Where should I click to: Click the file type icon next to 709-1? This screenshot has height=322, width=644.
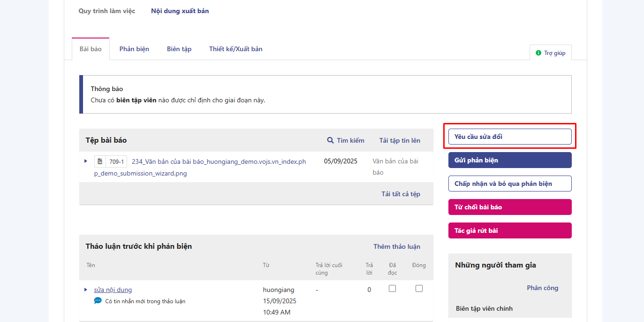click(100, 161)
